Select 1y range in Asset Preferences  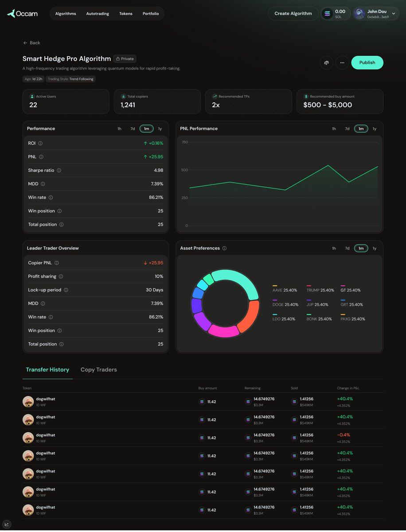375,248
